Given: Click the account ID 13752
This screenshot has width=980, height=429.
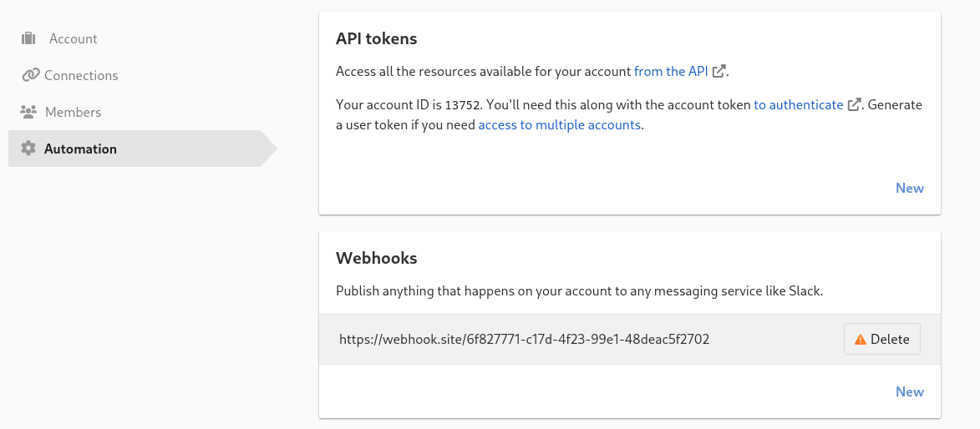Looking at the screenshot, I should click(464, 105).
